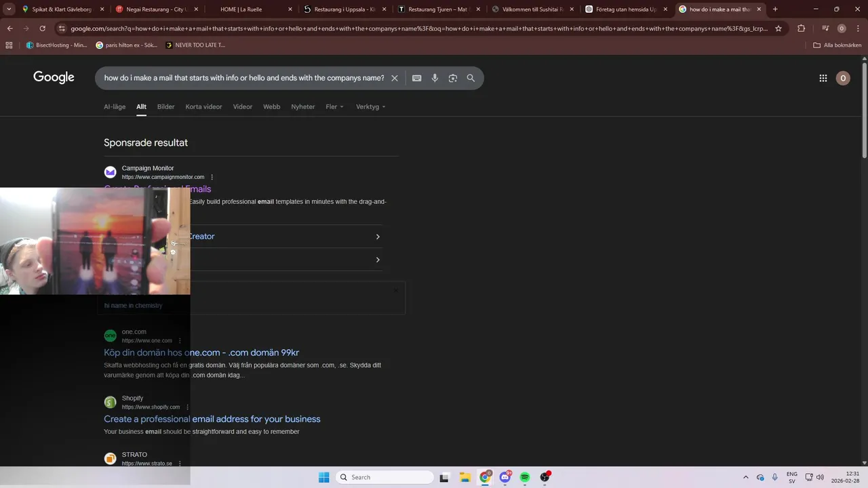Open Shopify ad three-dot options
The image size is (868, 488).
click(x=187, y=407)
